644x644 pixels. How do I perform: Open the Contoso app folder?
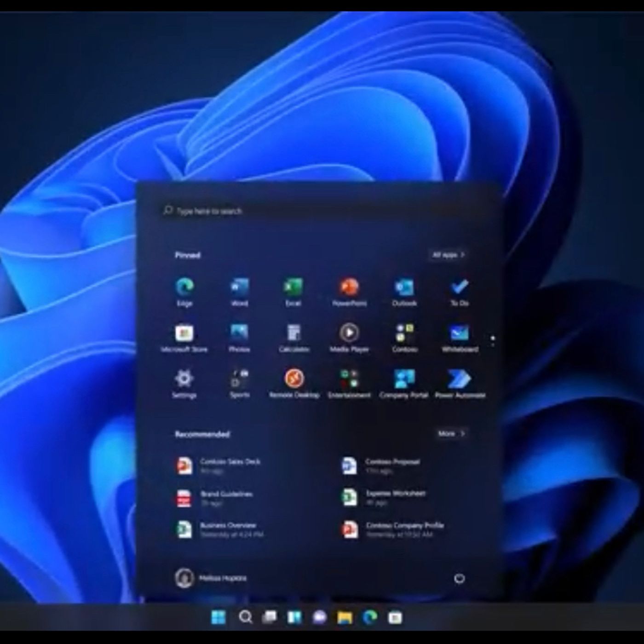pyautogui.click(x=404, y=338)
